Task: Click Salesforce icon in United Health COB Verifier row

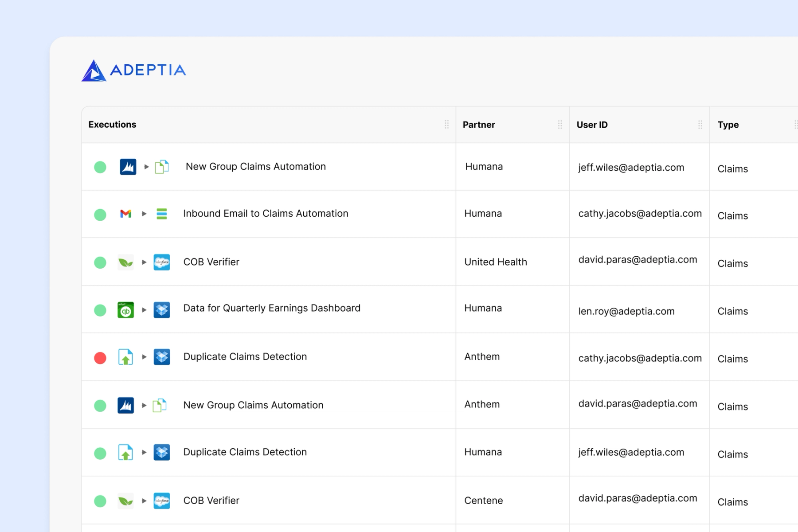Action: tap(162, 262)
